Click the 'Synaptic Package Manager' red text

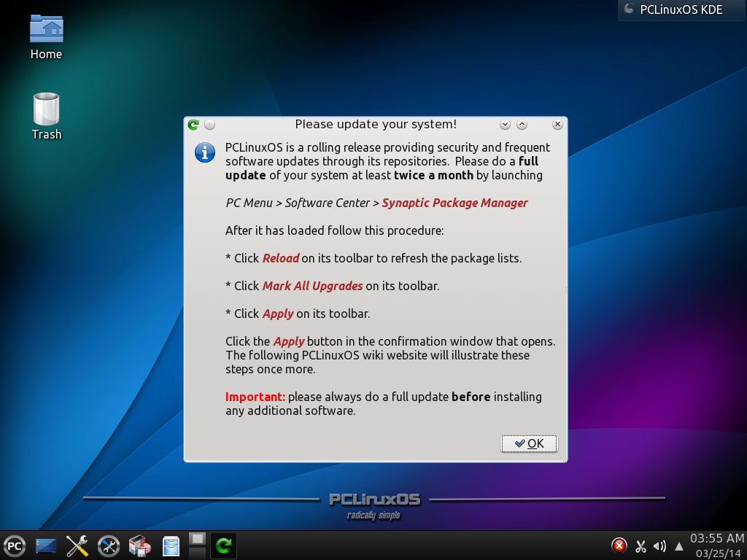tap(455, 203)
